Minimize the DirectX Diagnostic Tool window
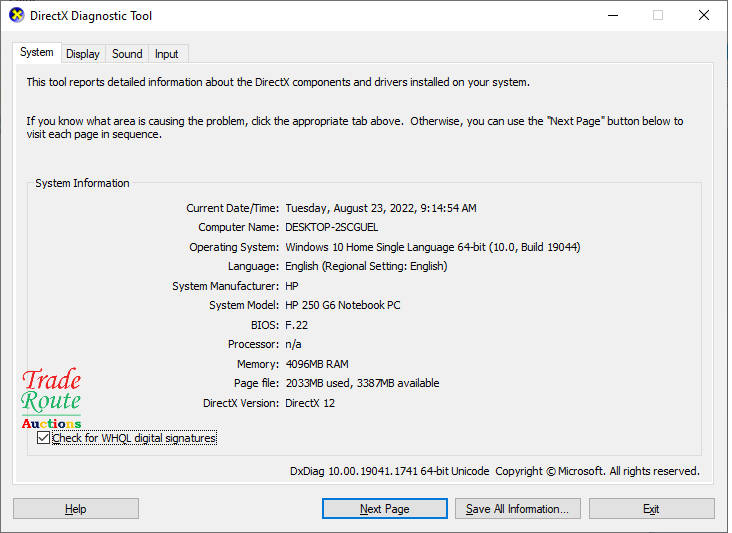This screenshot has width=732, height=533. point(611,16)
